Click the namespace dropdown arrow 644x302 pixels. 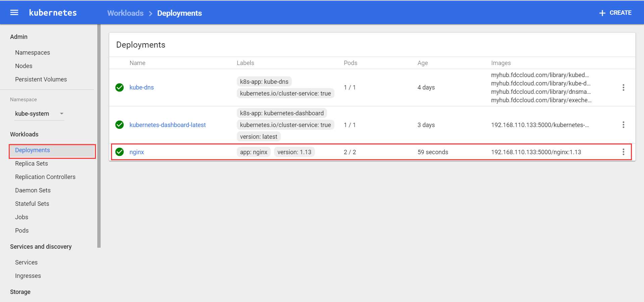coord(62,114)
